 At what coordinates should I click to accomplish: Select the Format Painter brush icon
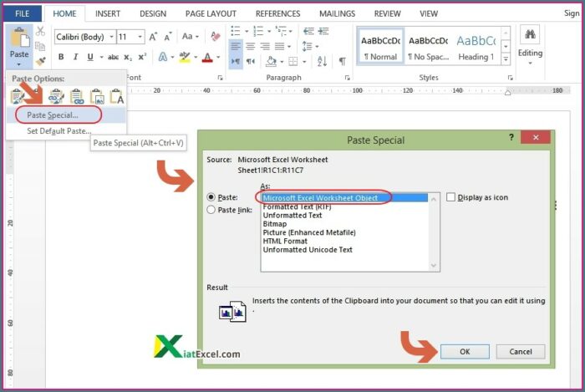point(40,60)
